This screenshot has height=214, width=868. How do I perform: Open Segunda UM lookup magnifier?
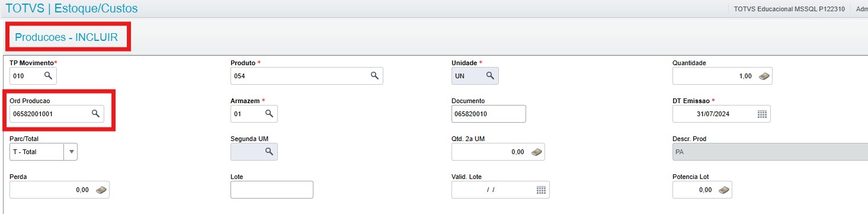point(269,152)
